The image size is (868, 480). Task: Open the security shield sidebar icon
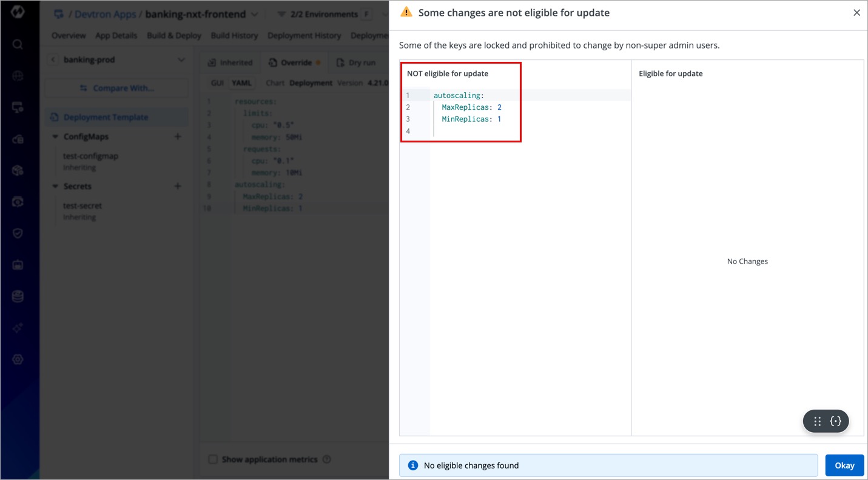(18, 233)
